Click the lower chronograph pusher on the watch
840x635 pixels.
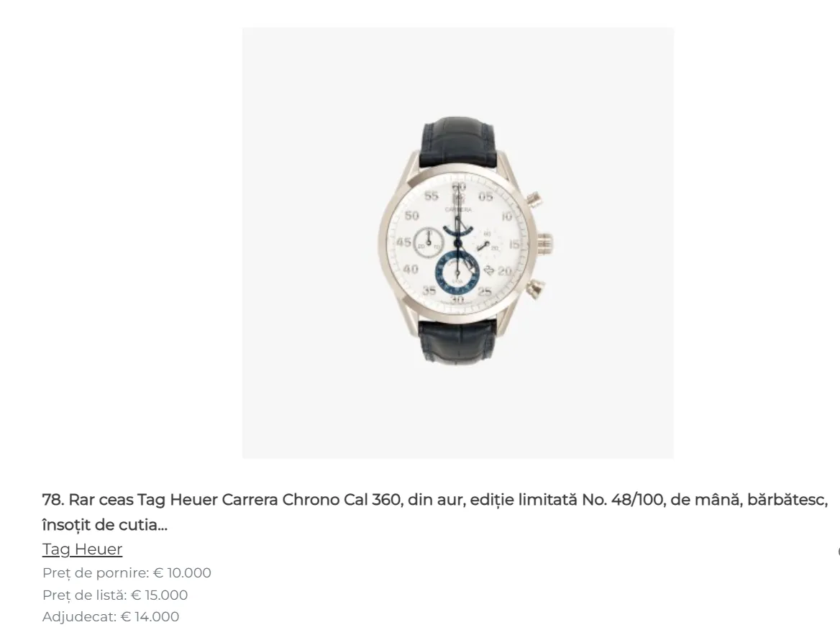pos(536,290)
